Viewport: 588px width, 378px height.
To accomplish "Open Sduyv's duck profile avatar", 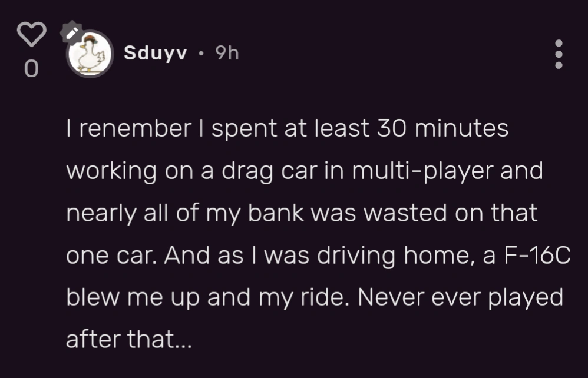I will (x=90, y=55).
